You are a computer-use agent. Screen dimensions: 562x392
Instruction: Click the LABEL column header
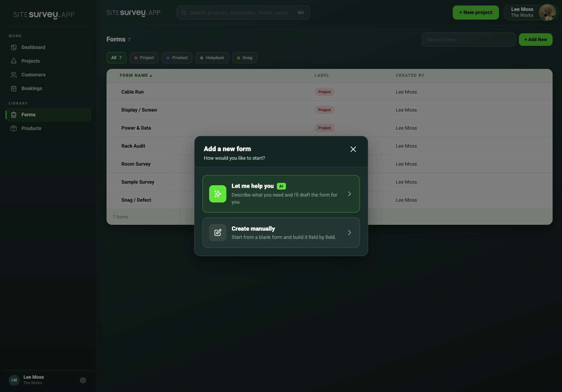pos(322,75)
